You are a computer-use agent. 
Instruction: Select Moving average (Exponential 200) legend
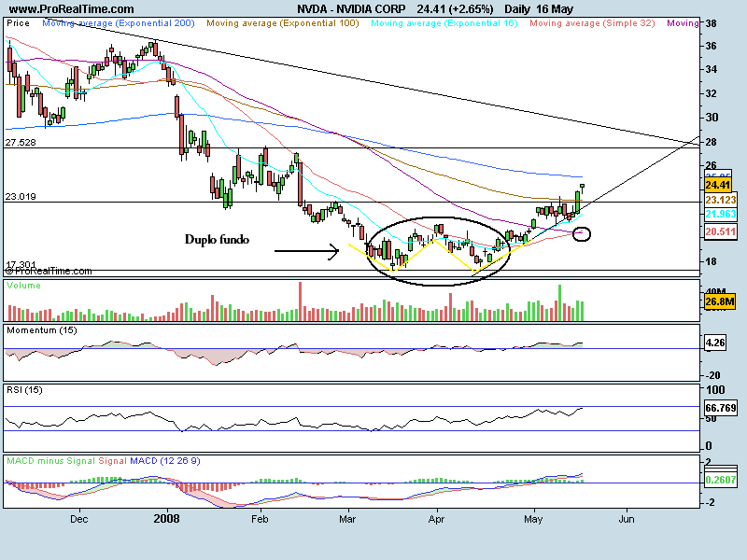pos(119,22)
